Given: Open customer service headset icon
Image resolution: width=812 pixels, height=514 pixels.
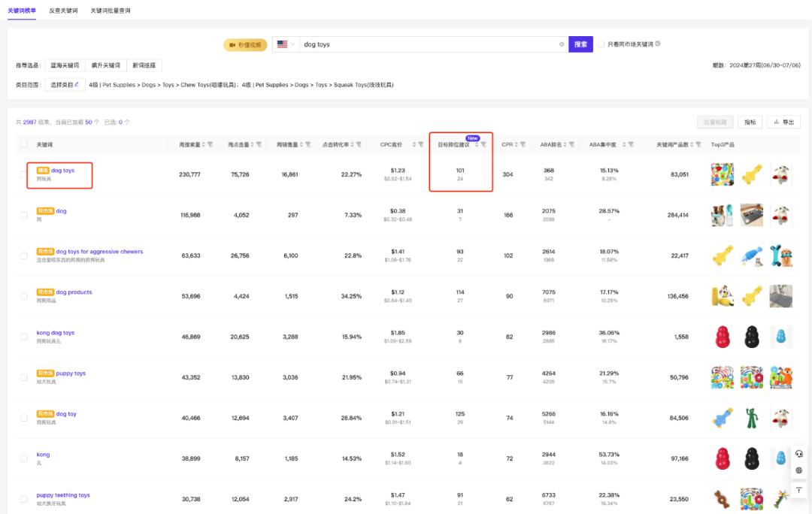Looking at the screenshot, I should tap(799, 454).
